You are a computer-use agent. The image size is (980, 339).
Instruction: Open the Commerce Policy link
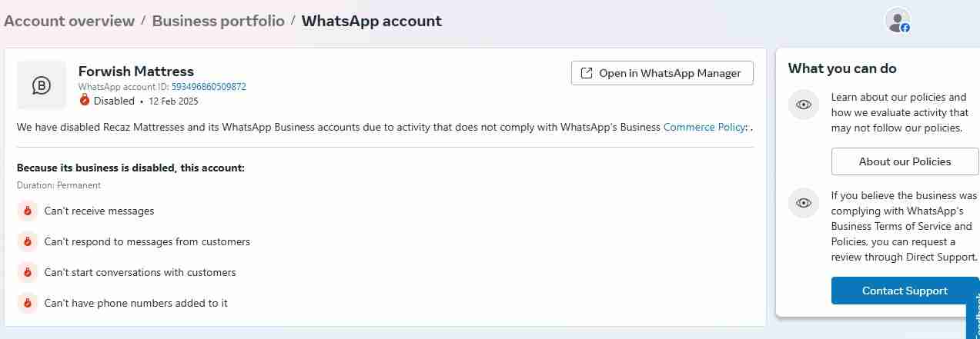click(704, 127)
